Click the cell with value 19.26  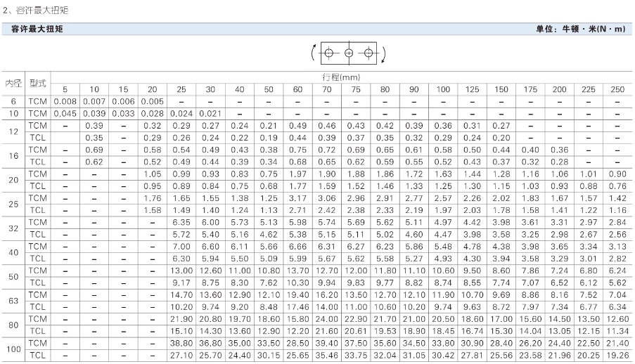coord(617,356)
